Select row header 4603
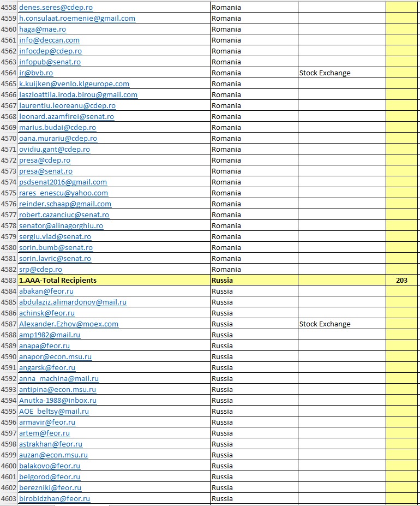420x506 pixels. tap(9, 499)
